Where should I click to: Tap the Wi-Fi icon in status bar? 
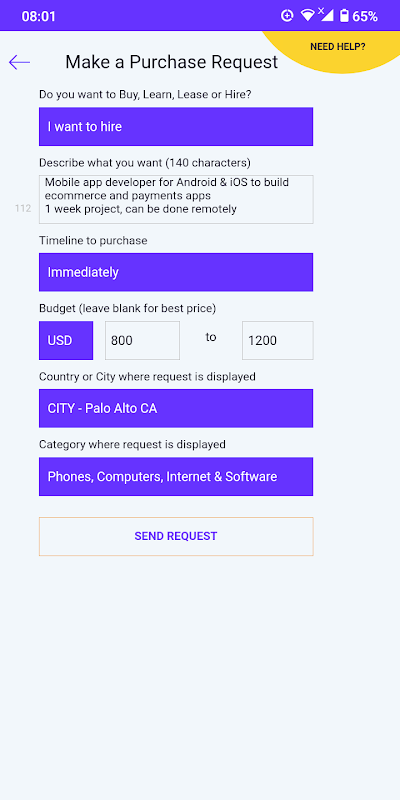[307, 16]
